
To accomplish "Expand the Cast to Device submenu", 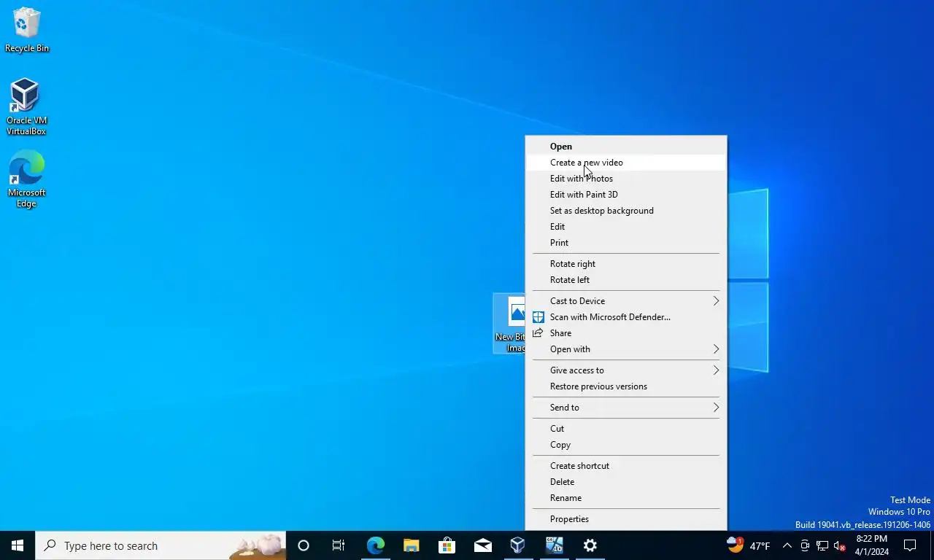I will point(626,301).
